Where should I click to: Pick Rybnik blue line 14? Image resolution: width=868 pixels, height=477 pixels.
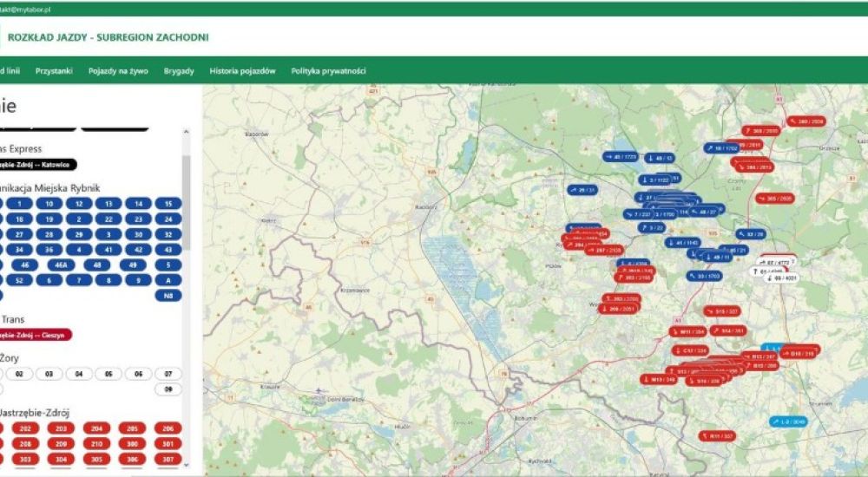138,204
